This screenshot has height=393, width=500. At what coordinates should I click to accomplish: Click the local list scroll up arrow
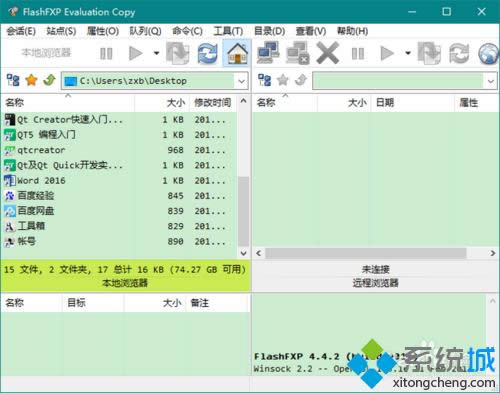pos(243,101)
